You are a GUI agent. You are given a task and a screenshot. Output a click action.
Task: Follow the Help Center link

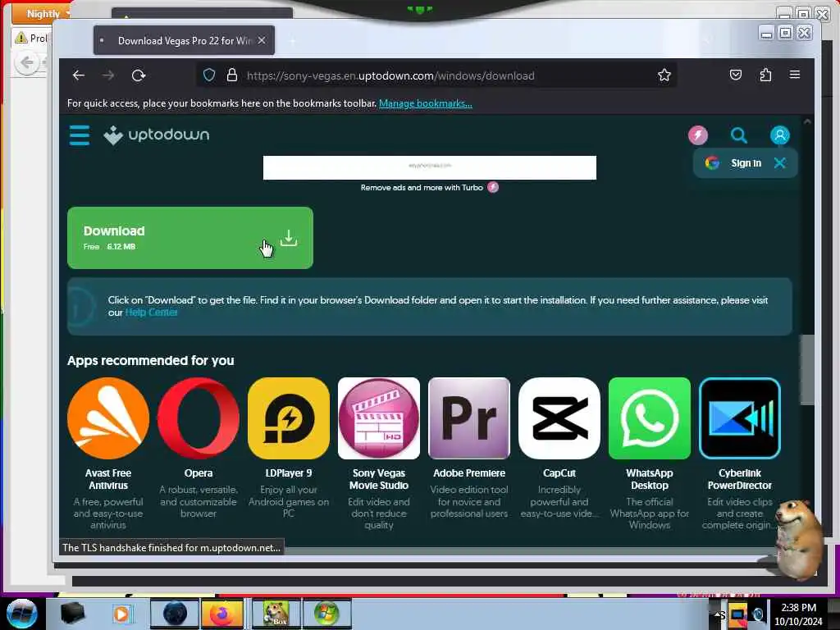[x=151, y=313]
